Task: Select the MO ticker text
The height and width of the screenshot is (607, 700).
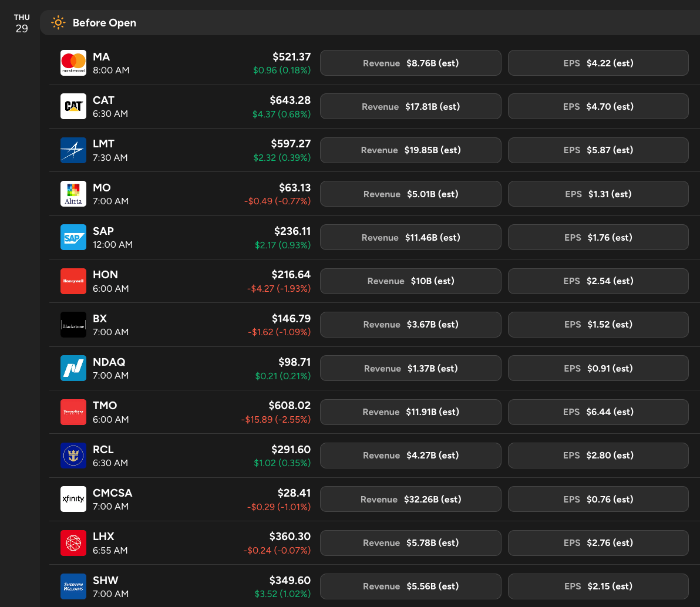Action: pyautogui.click(x=102, y=187)
